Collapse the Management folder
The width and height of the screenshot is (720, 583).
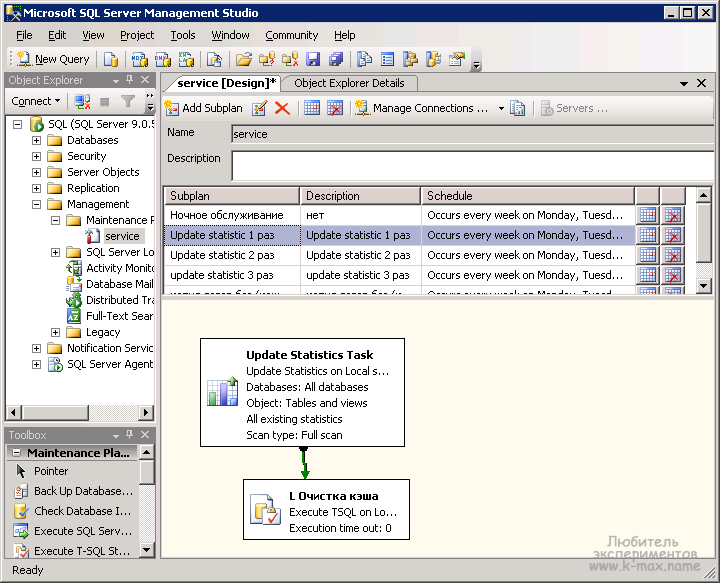pos(36,204)
